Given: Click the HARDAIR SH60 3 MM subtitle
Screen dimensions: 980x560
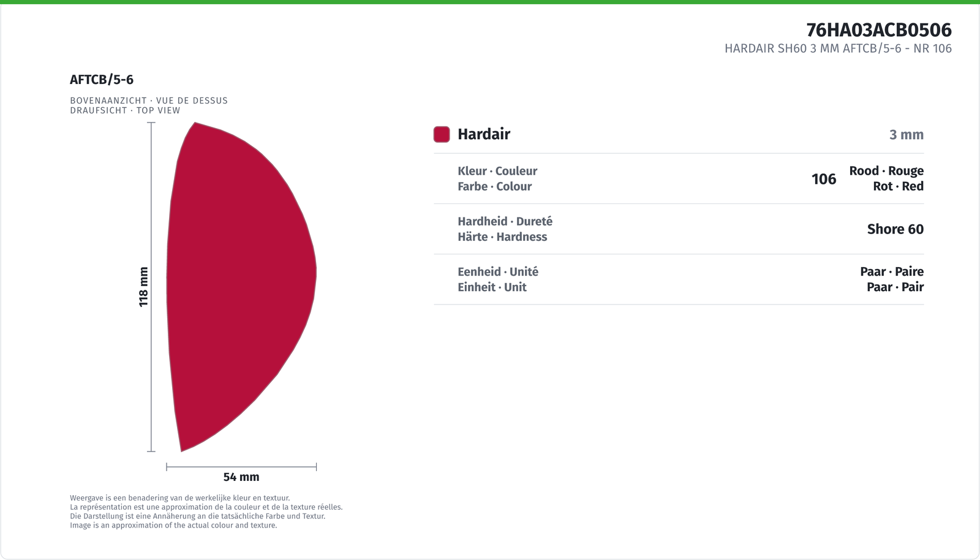Looking at the screenshot, I should pyautogui.click(x=838, y=48).
